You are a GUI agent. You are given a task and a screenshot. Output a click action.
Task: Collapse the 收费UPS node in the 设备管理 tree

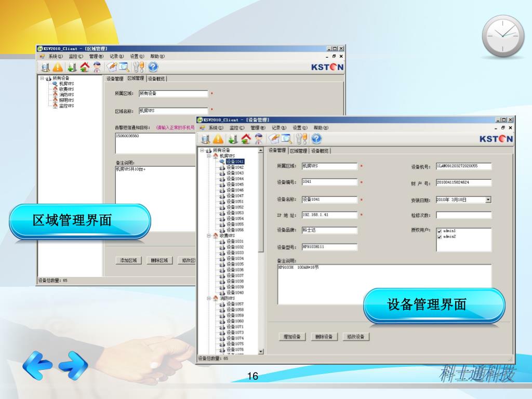click(209, 235)
